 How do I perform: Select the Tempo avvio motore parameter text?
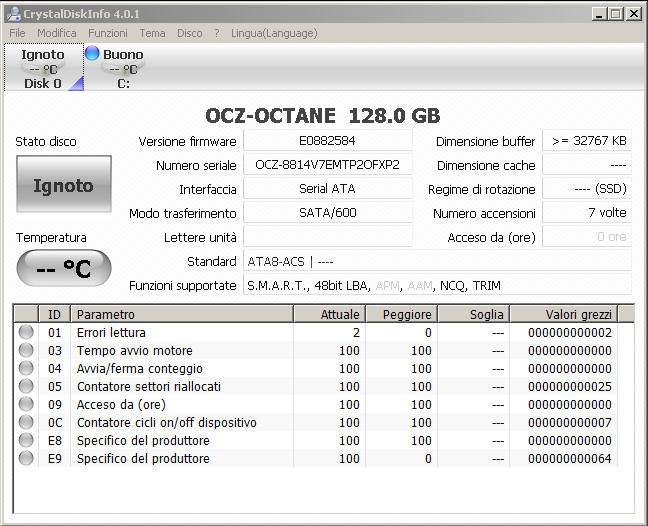click(135, 350)
